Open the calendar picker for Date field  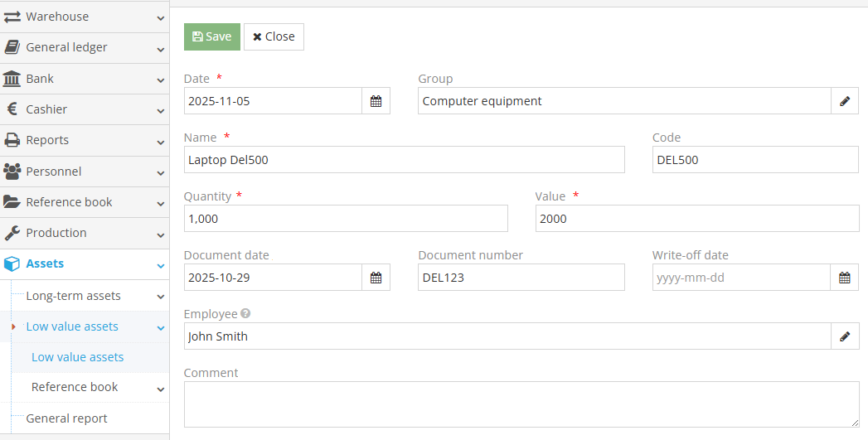pyautogui.click(x=376, y=101)
